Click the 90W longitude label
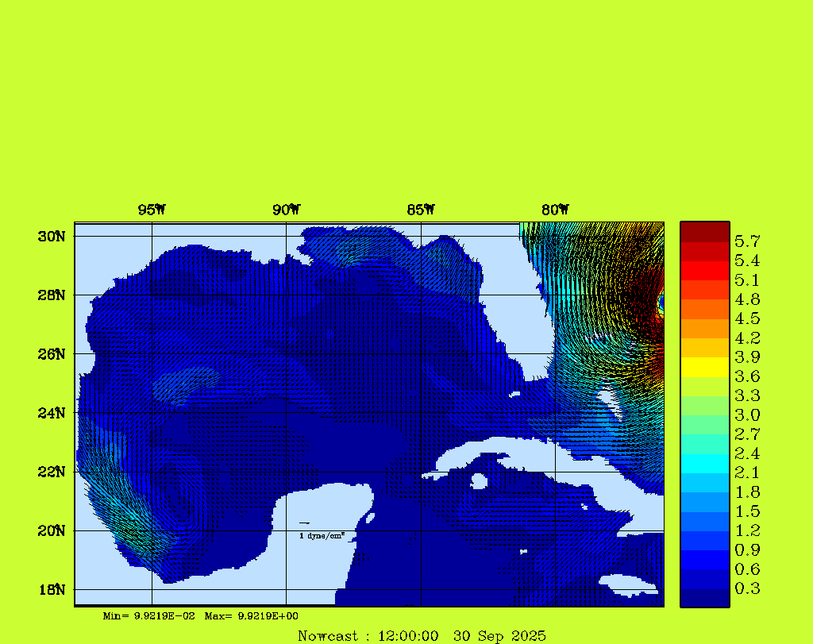 click(286, 210)
